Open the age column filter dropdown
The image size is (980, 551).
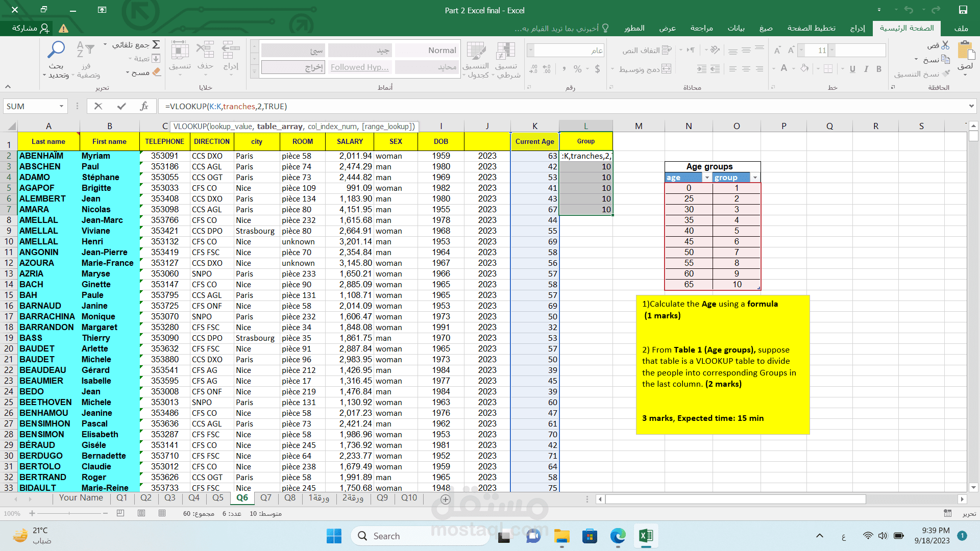706,178
